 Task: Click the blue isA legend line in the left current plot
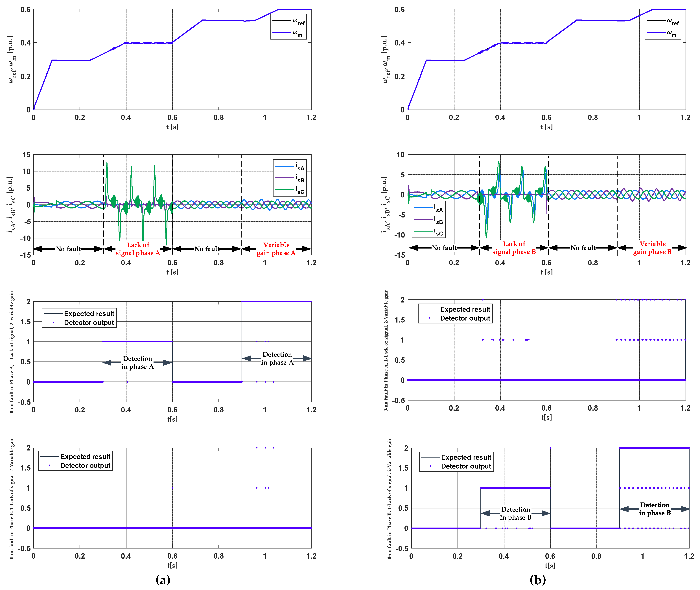click(284, 166)
